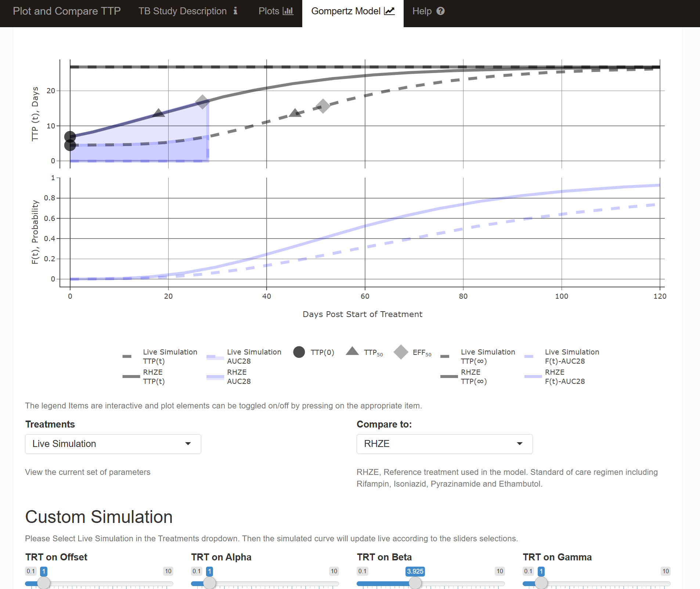The height and width of the screenshot is (589, 700).
Task: Toggle the EFF50 diamond legend marker
Action: (x=401, y=352)
